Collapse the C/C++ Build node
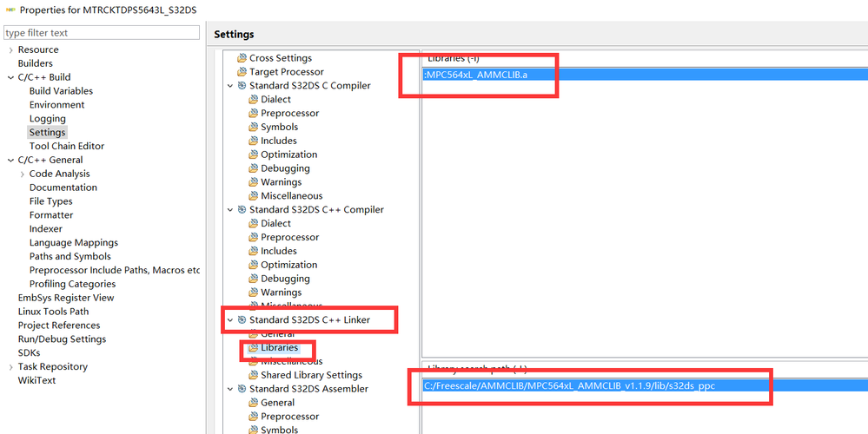The height and width of the screenshot is (434, 868). (10, 77)
